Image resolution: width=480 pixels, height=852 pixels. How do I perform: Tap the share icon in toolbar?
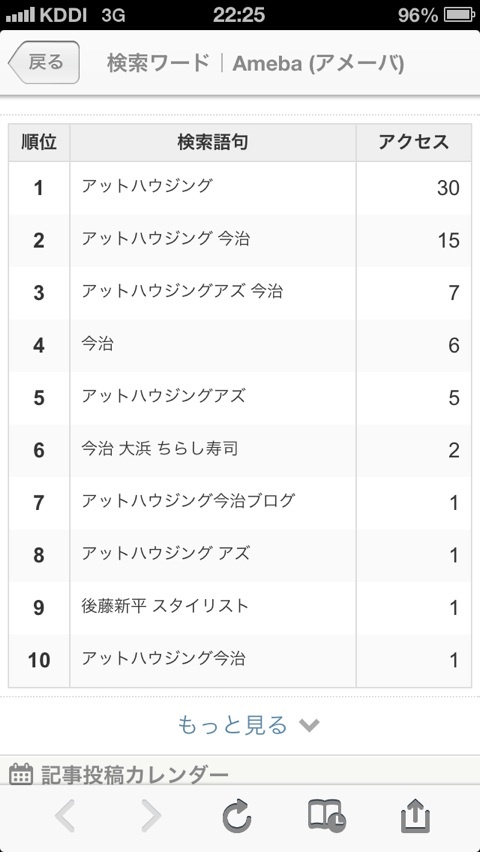[x=415, y=816]
